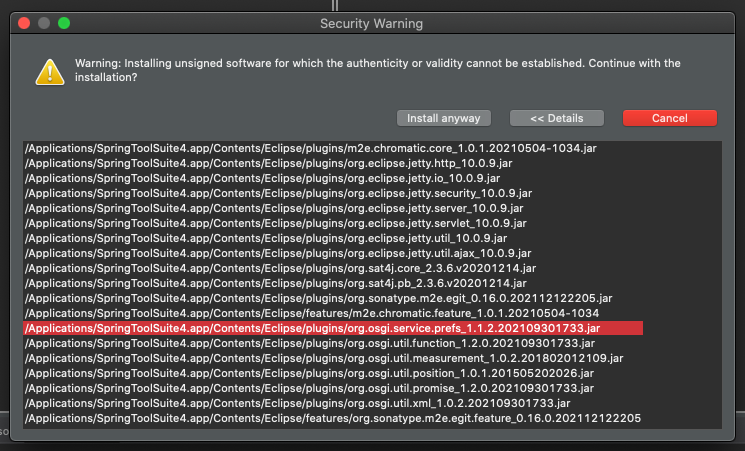Select the org.osgi.util.function_1.2.0 jar entry

(310, 343)
